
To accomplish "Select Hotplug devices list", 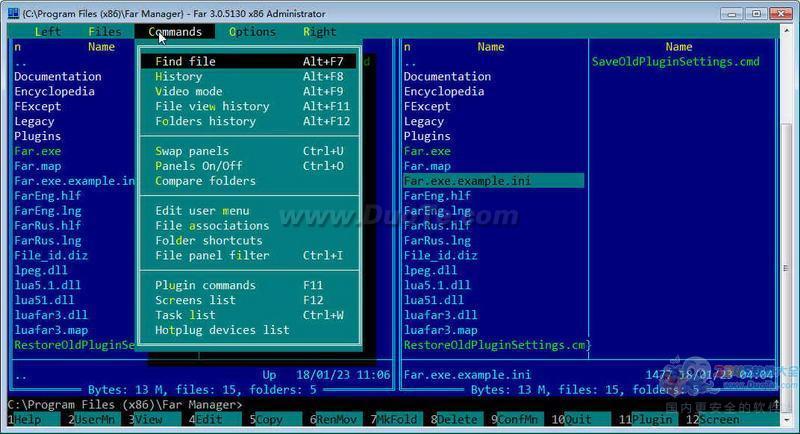I will point(249,330).
